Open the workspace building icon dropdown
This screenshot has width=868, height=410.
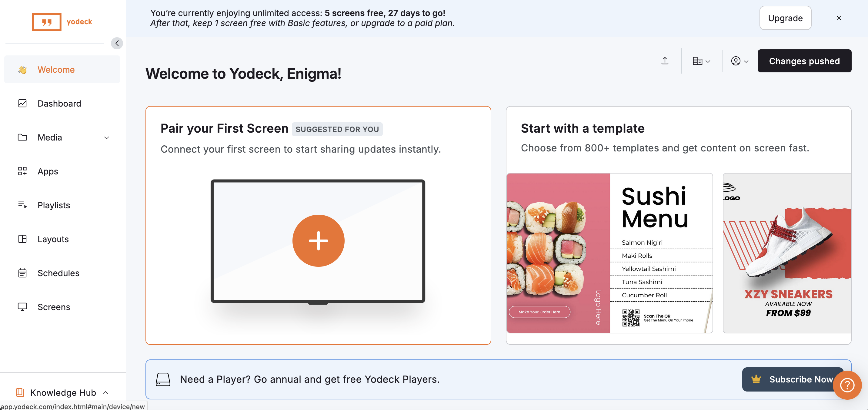coord(701,61)
